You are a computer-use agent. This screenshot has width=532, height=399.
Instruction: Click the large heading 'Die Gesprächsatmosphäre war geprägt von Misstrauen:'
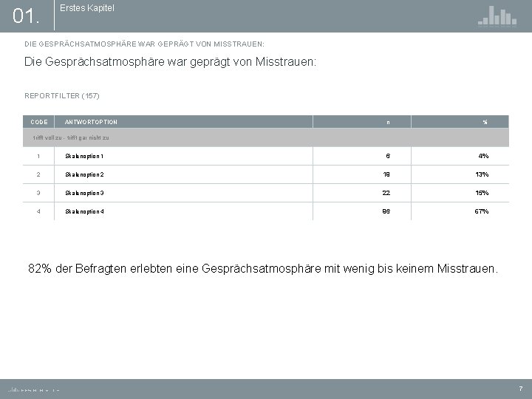[x=171, y=62]
